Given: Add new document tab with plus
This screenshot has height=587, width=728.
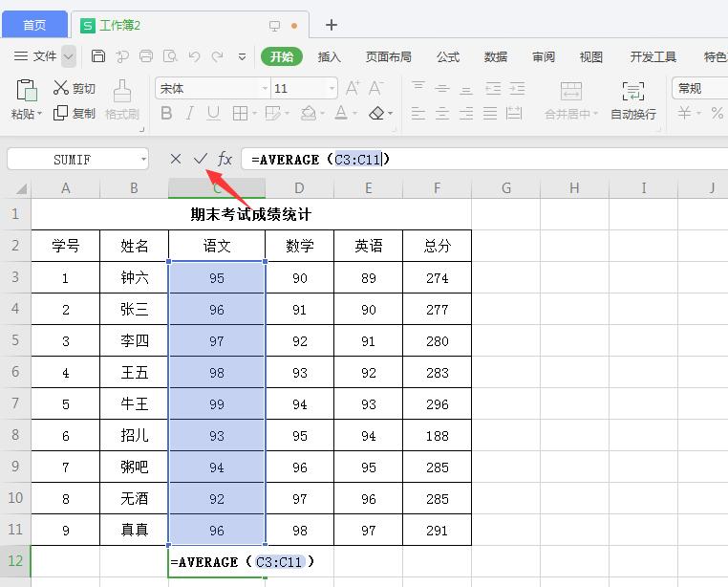Looking at the screenshot, I should pos(331,25).
